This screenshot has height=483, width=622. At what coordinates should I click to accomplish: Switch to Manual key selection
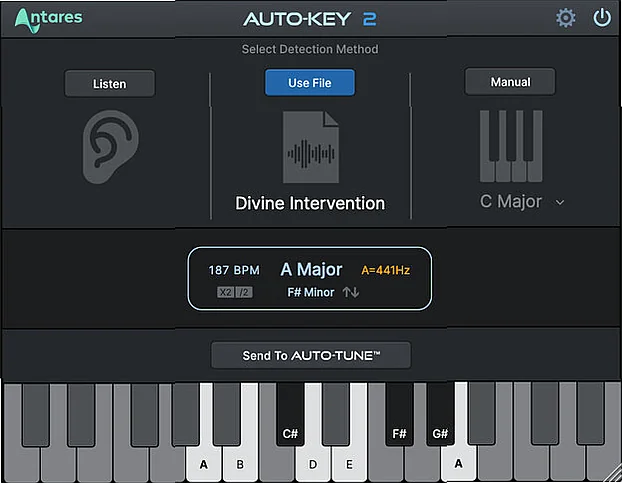(x=510, y=82)
